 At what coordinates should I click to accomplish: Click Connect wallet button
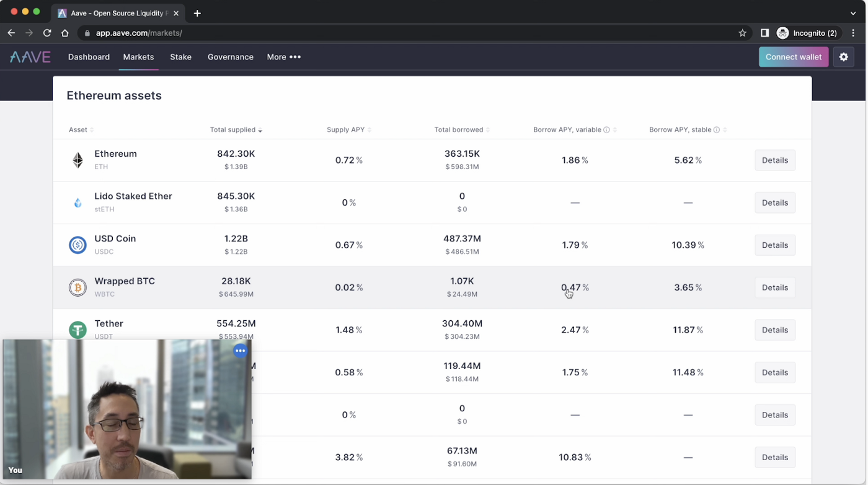coord(793,57)
